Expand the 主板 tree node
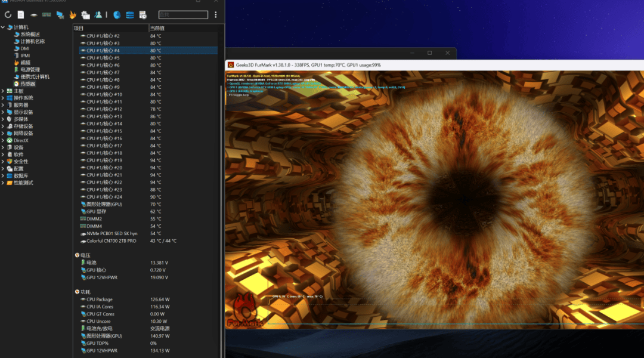Screen dimensions: 644x358 coord(3,91)
